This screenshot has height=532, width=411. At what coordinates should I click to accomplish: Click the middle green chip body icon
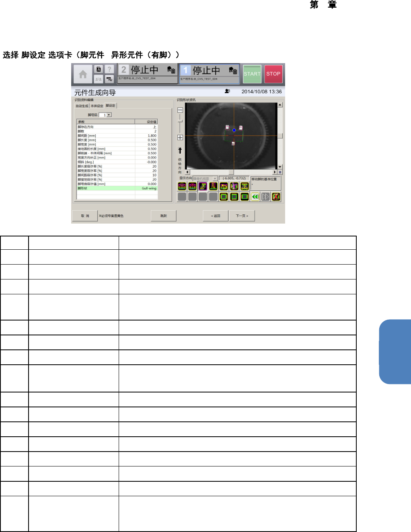234,197
